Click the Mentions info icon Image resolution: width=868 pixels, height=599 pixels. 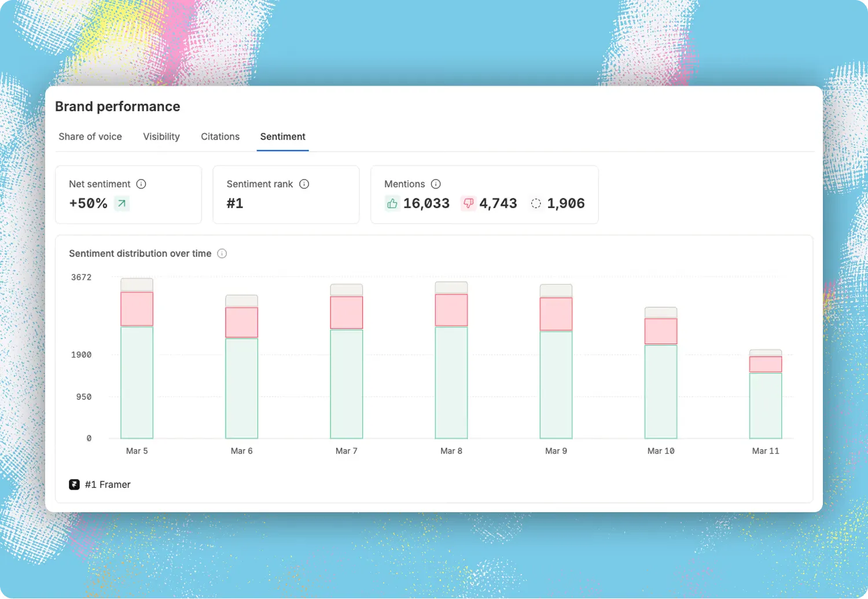pyautogui.click(x=436, y=184)
